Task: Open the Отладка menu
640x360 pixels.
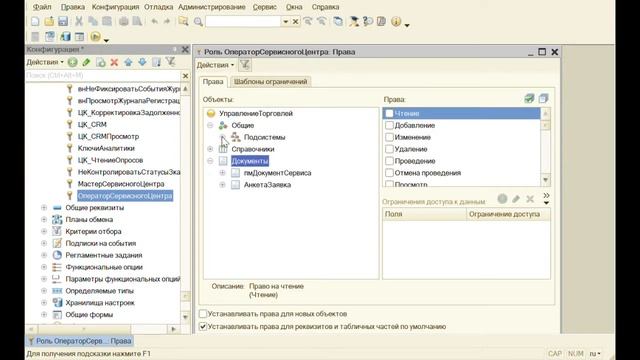Action: [x=158, y=7]
